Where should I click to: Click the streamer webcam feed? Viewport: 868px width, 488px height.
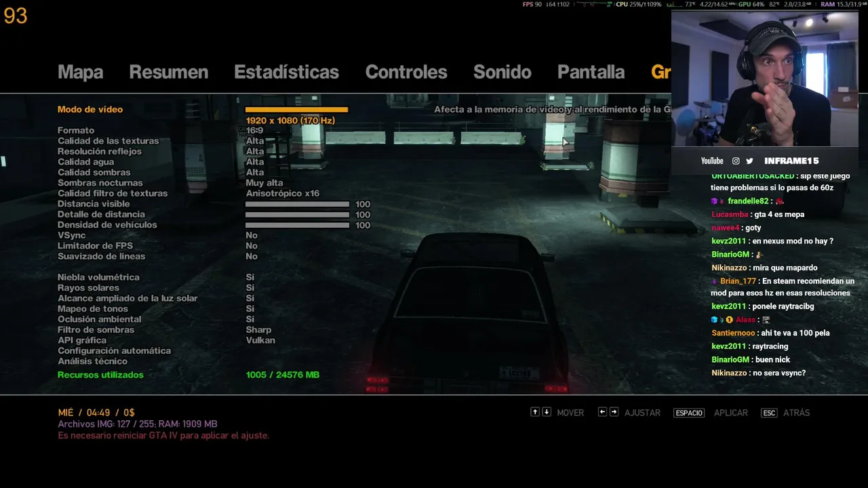[765, 78]
